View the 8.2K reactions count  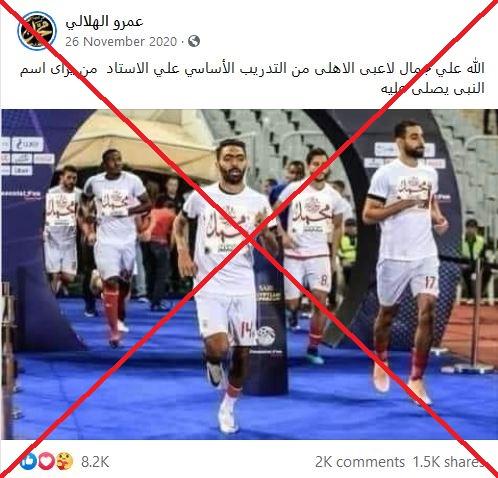tap(95, 462)
